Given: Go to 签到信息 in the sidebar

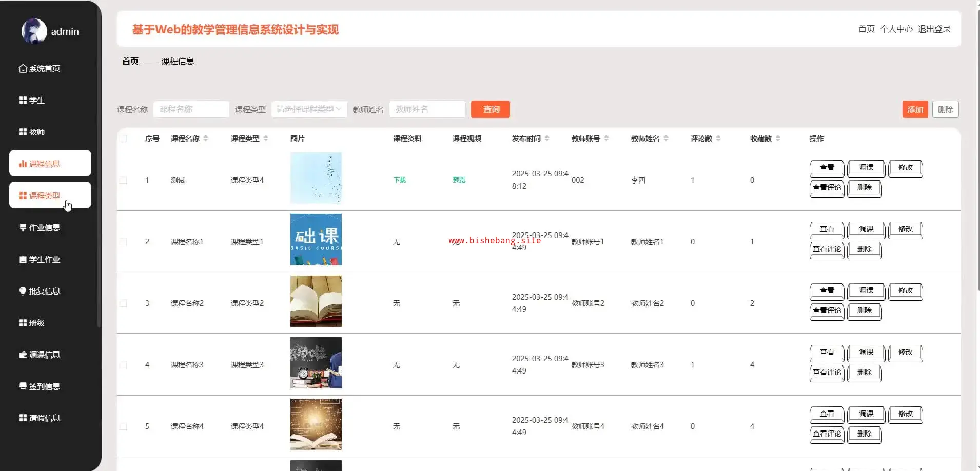Looking at the screenshot, I should pyautogui.click(x=44, y=386).
